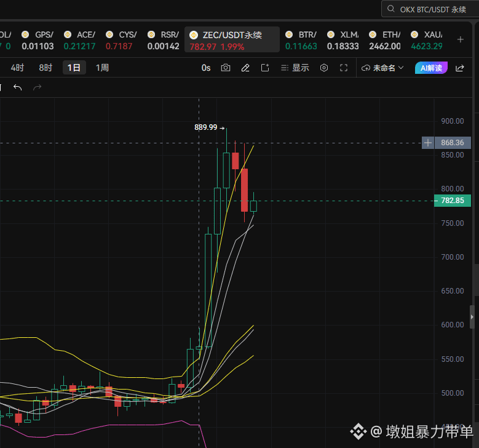Select the 1周 timeframe
The image size is (479, 448).
tap(102, 68)
